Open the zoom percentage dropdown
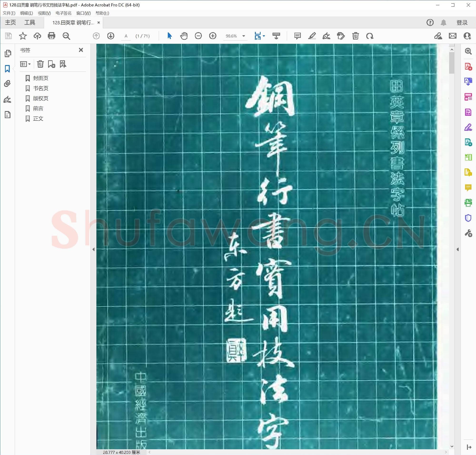 coord(244,36)
